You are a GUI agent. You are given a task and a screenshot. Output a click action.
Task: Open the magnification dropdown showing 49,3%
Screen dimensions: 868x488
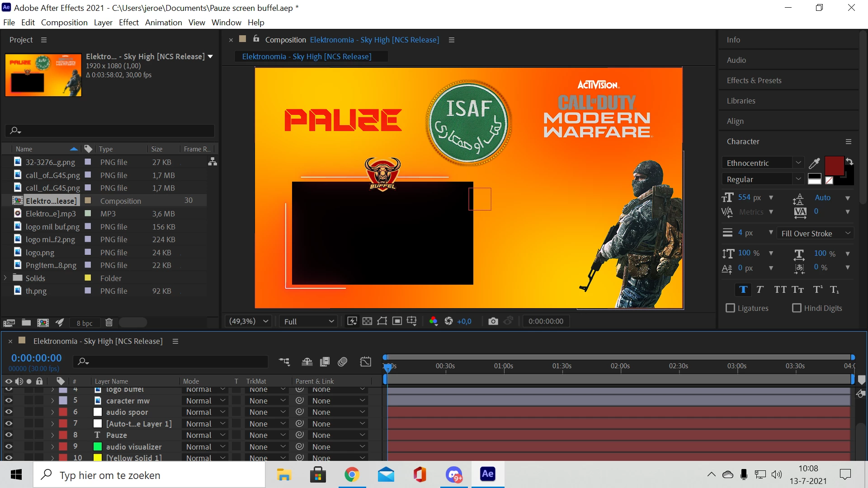[248, 321]
